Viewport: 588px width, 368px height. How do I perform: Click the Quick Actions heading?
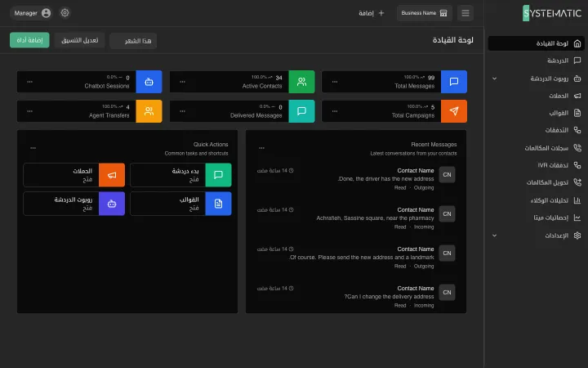click(211, 144)
